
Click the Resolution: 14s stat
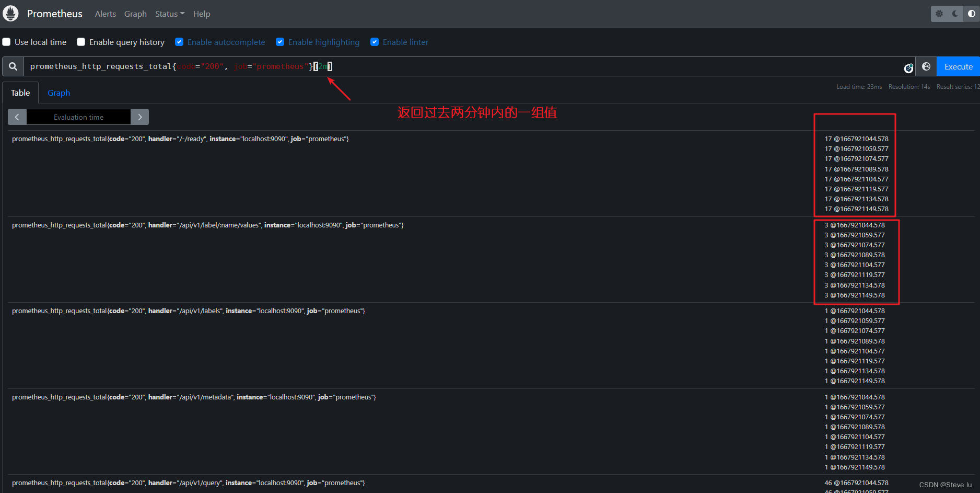click(x=909, y=87)
